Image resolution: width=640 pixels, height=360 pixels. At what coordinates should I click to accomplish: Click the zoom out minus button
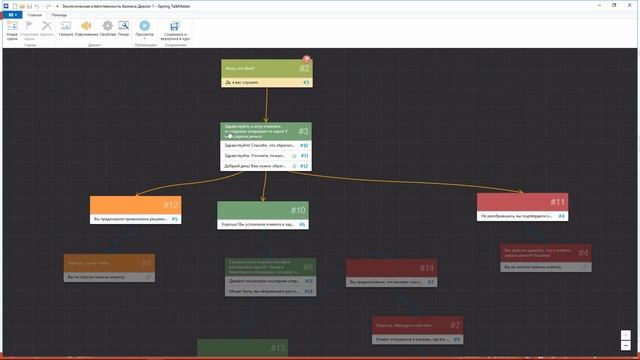click(626, 345)
